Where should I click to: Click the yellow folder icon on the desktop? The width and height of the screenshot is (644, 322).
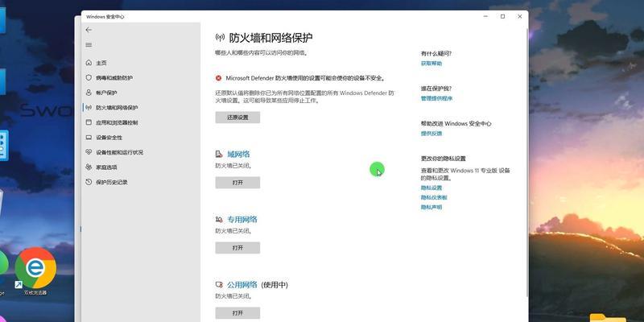pos(608,317)
